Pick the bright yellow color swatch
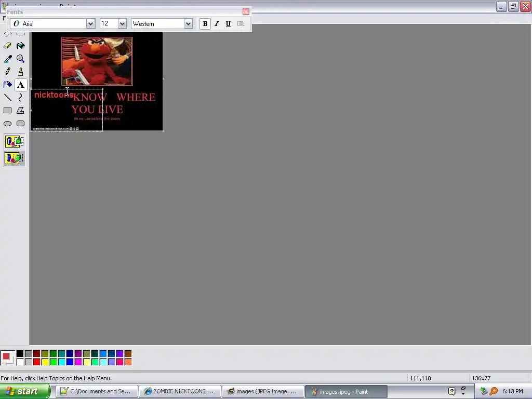 [x=45, y=362]
